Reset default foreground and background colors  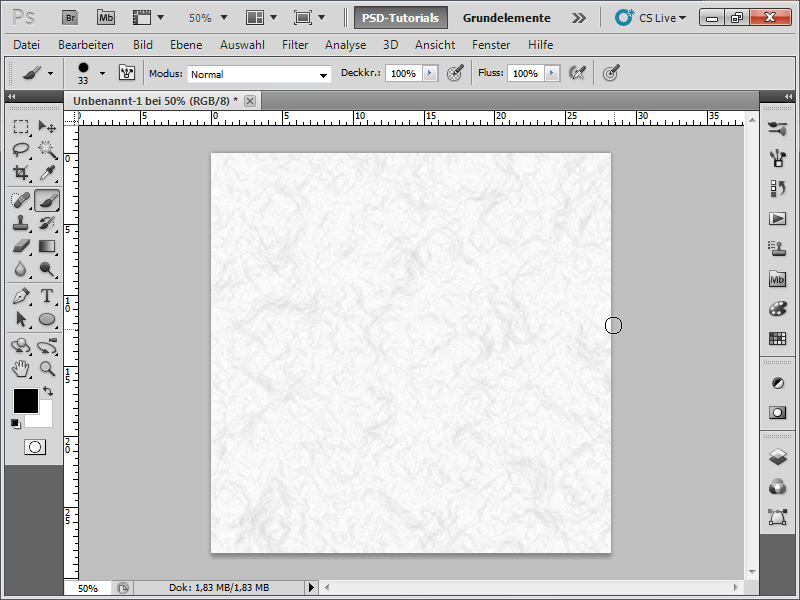click(x=16, y=424)
